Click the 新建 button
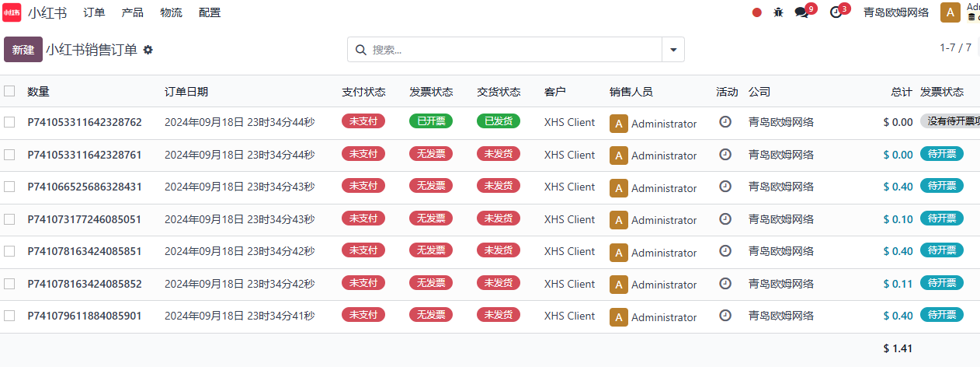The width and height of the screenshot is (980, 367). [x=23, y=50]
